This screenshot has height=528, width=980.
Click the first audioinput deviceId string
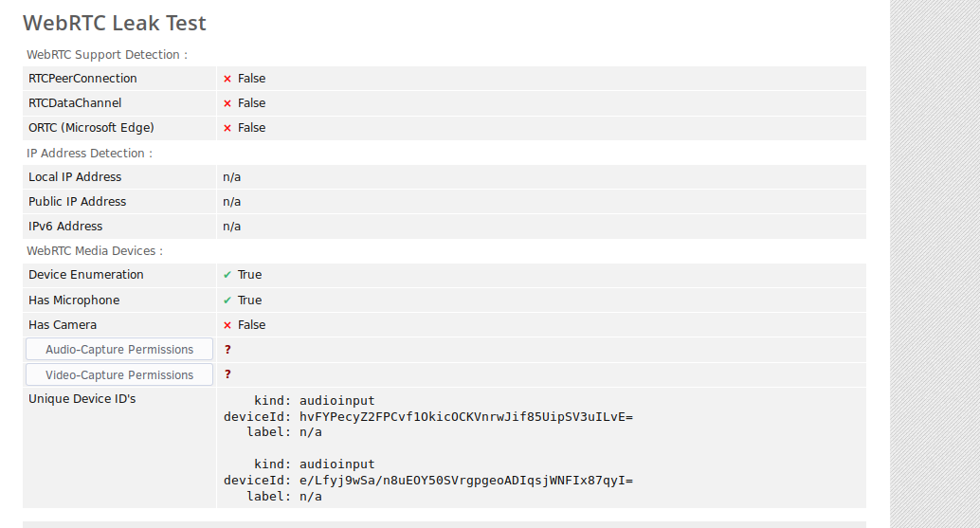(x=466, y=417)
